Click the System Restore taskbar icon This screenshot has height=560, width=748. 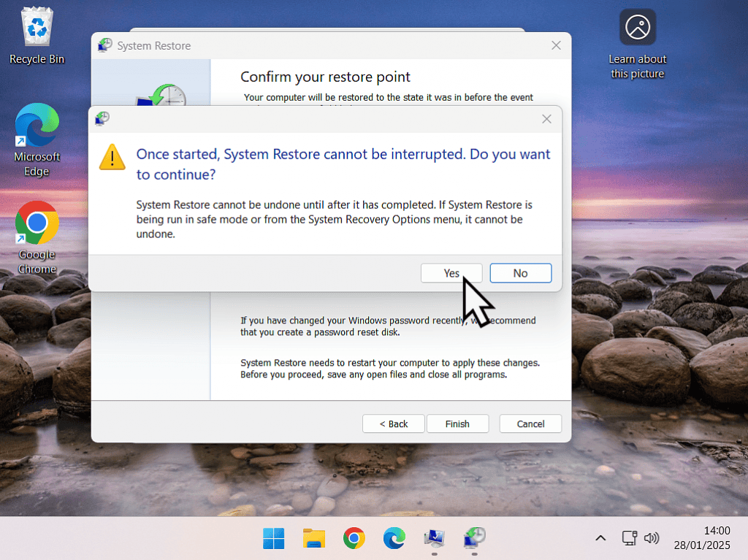[475, 539]
